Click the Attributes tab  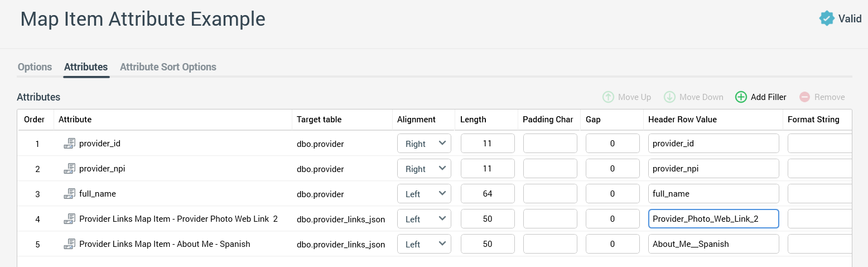point(86,67)
